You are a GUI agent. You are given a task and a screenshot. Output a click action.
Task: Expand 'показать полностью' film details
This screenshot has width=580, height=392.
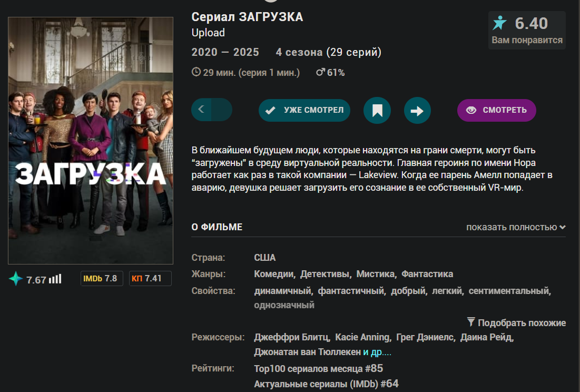[x=516, y=227]
